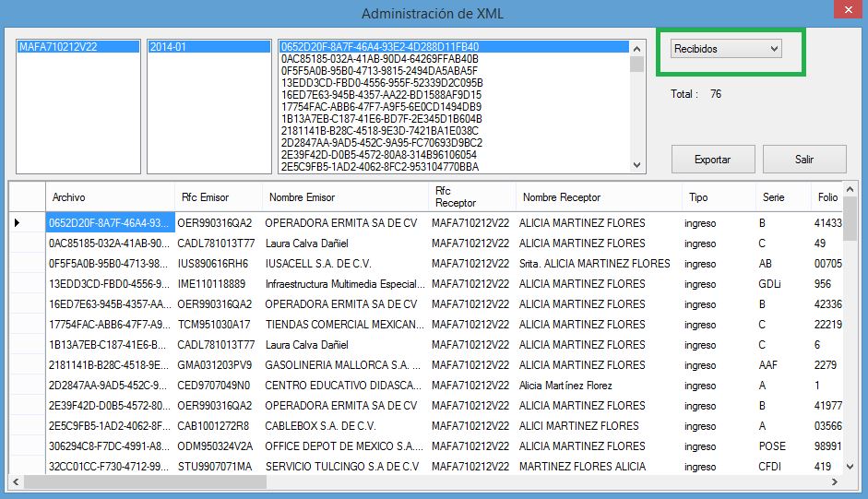The width and height of the screenshot is (868, 499).
Task: Click receptor cell Alicia Martínez Florez
Action: pyautogui.click(x=599, y=386)
